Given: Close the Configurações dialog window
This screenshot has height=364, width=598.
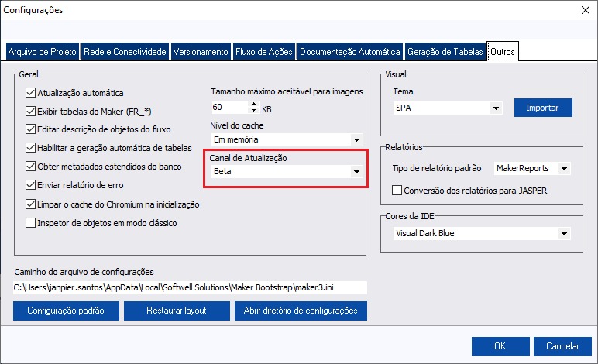Looking at the screenshot, I should [583, 11].
